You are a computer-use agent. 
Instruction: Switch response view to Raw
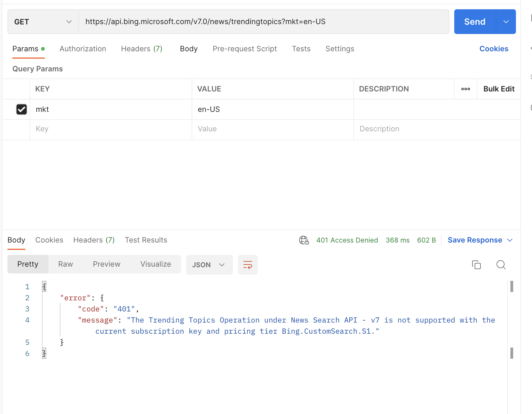coord(65,264)
